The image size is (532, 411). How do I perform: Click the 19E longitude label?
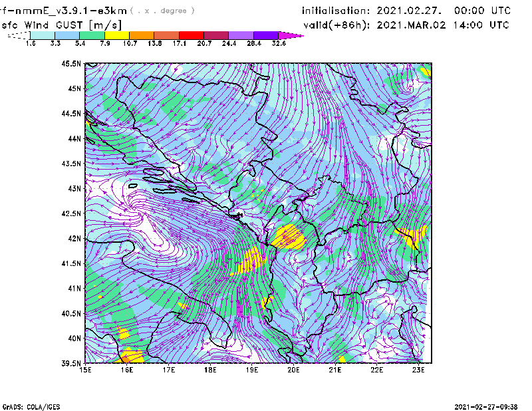click(x=252, y=370)
